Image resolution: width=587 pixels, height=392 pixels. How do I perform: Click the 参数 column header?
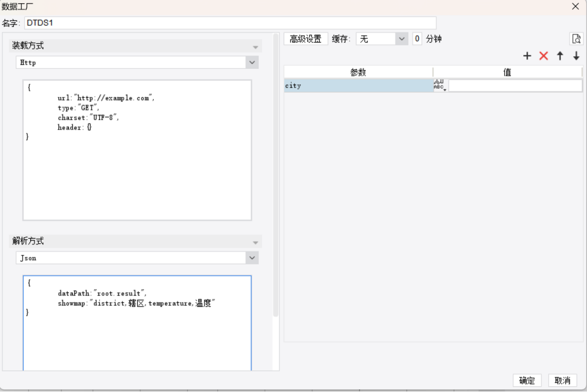[x=358, y=72]
